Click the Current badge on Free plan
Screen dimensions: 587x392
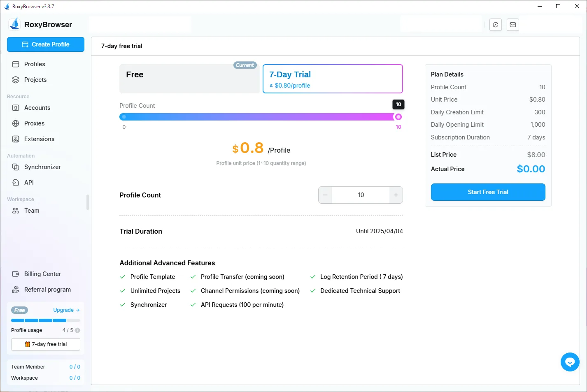tap(245, 65)
